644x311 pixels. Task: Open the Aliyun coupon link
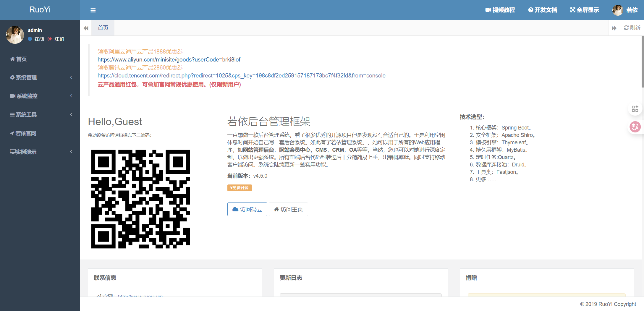tap(169, 59)
